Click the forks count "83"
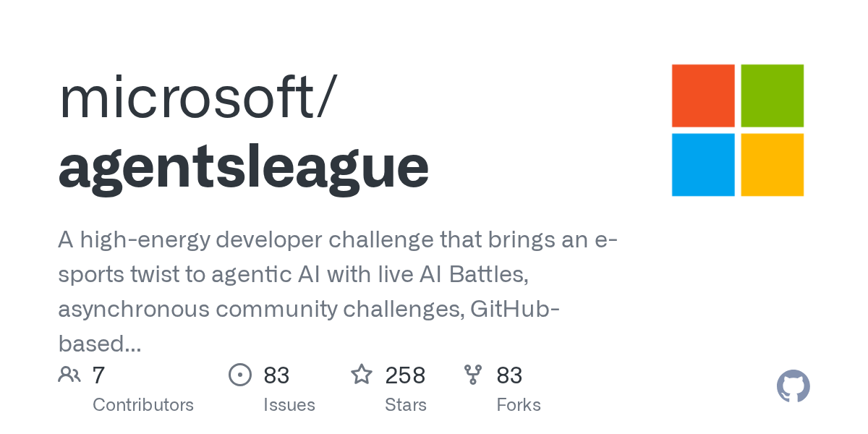The height and width of the screenshot is (434, 868). click(x=509, y=375)
